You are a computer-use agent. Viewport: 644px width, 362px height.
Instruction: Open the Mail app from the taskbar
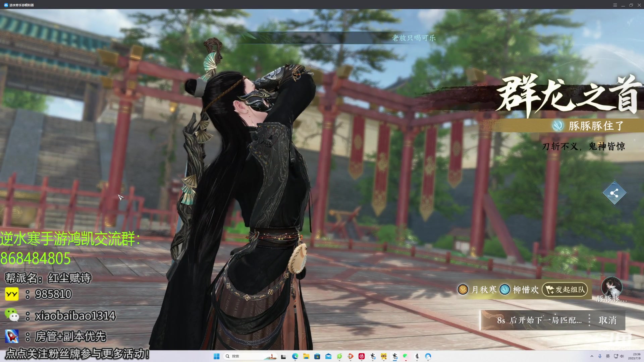(328, 356)
